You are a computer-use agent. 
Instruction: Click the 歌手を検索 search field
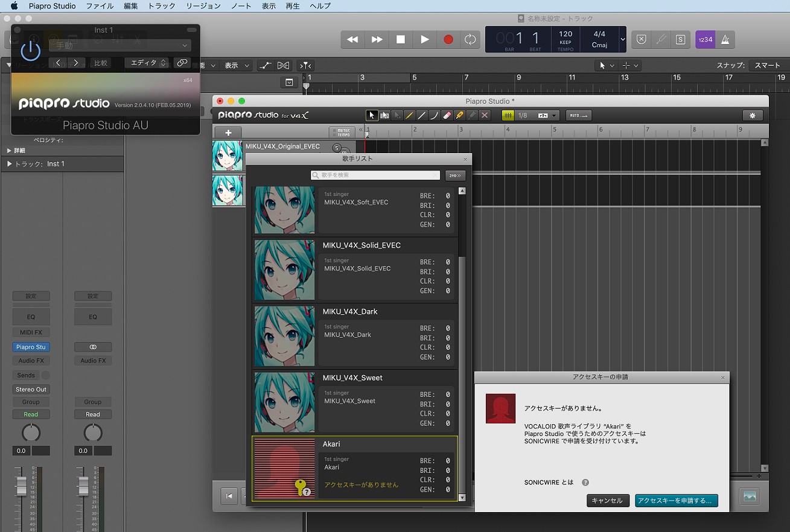pos(375,175)
